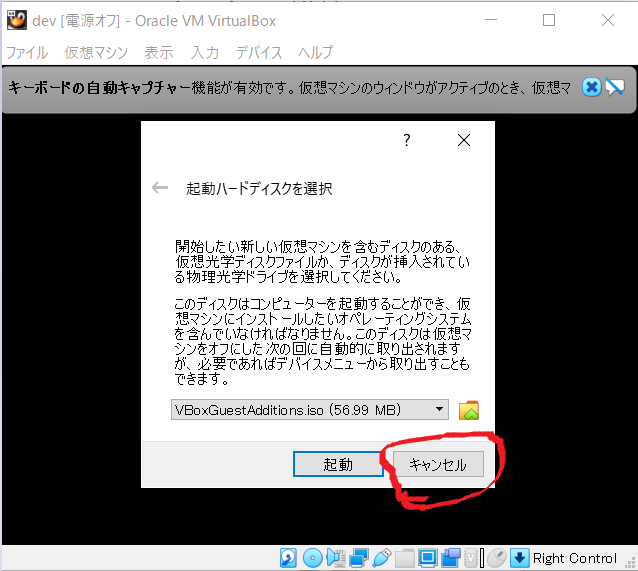Click the window resize grip corner

point(631,564)
